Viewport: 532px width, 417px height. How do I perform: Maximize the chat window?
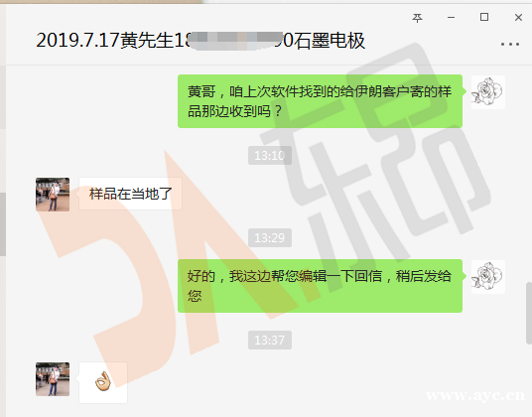pos(484,17)
